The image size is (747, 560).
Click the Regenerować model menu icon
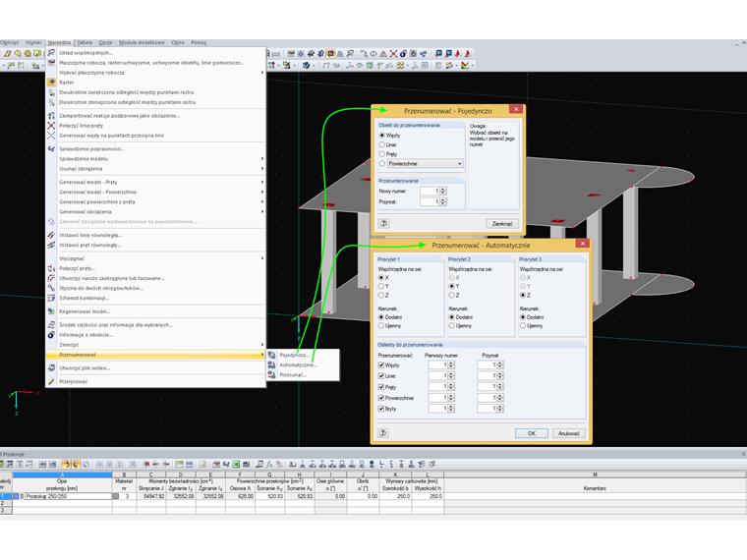click(x=51, y=311)
